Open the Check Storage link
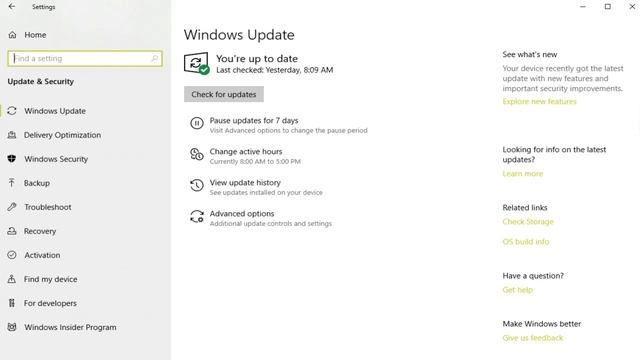Viewport: 640px width, 360px height. (x=528, y=222)
